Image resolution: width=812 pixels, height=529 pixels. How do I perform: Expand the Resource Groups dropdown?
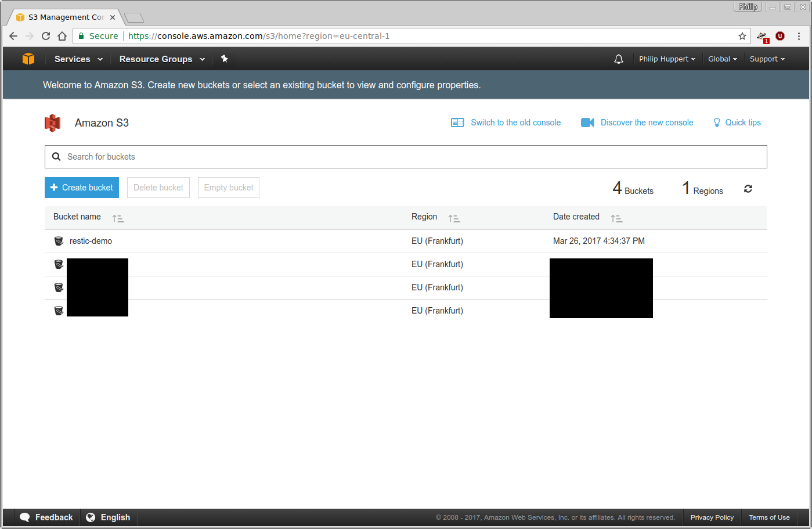pos(162,59)
